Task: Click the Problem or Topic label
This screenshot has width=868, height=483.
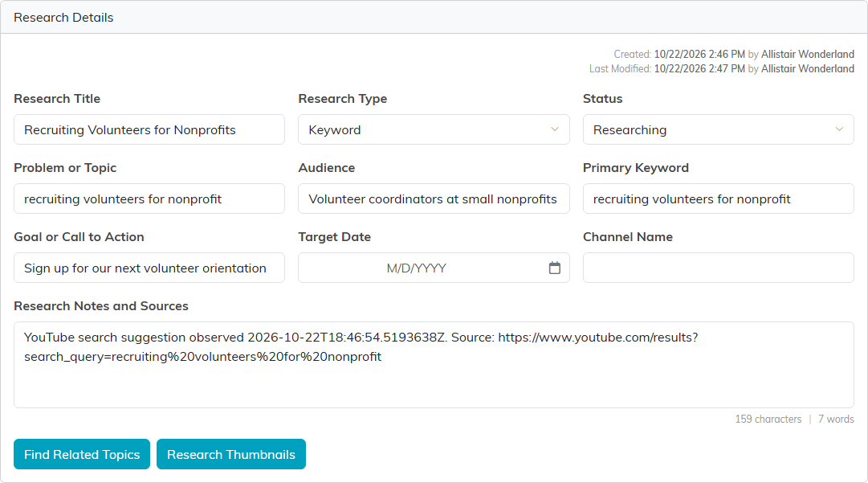Action: click(65, 168)
